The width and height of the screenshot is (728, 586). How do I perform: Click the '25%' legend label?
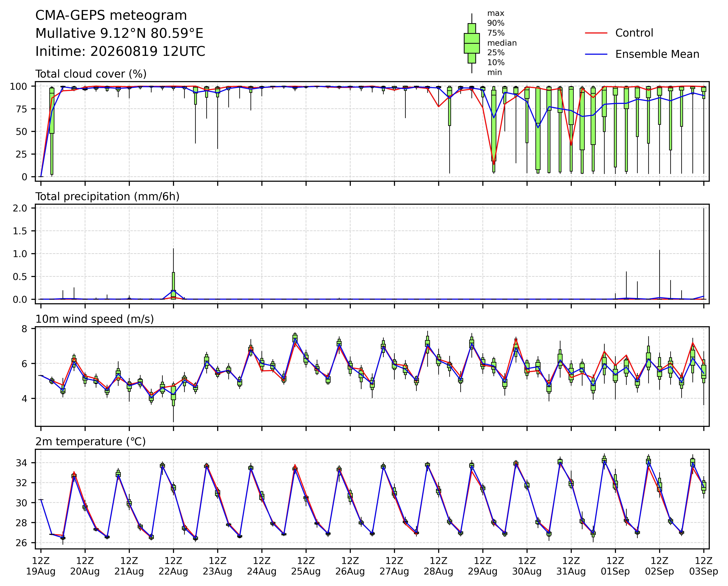pyautogui.click(x=496, y=53)
